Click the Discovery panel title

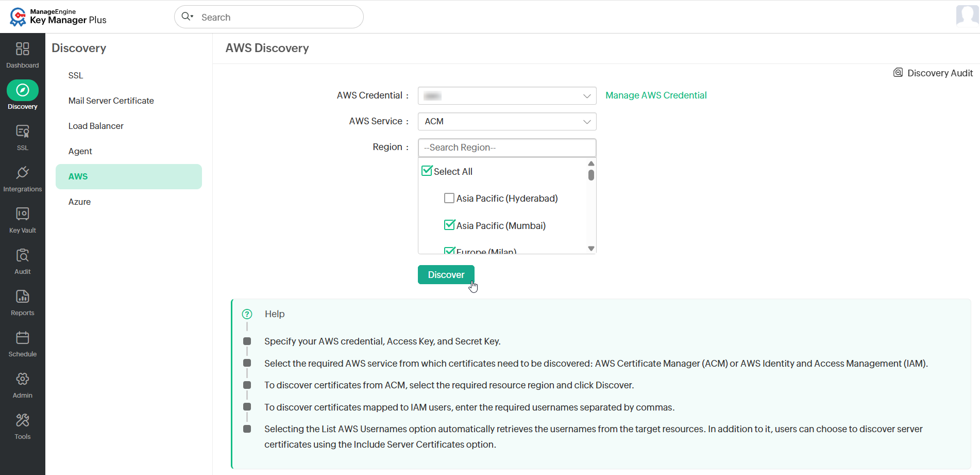coord(79,48)
